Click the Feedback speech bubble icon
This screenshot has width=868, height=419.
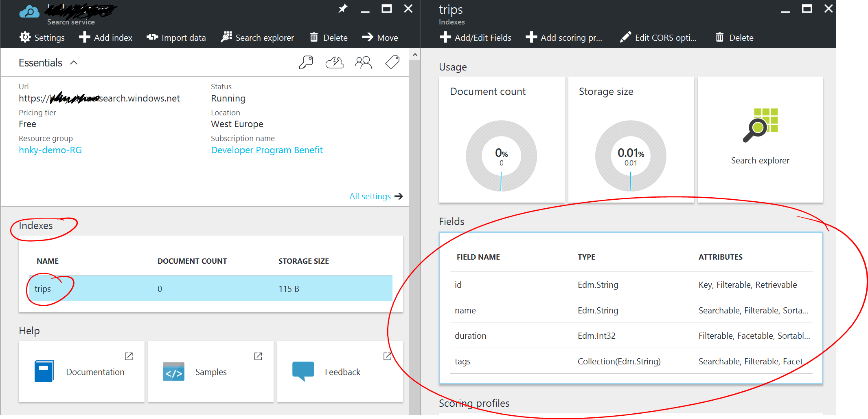click(303, 371)
